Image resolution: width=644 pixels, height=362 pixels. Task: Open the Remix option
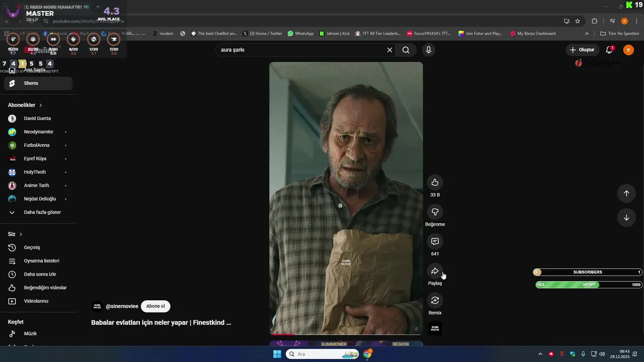pyautogui.click(x=435, y=301)
